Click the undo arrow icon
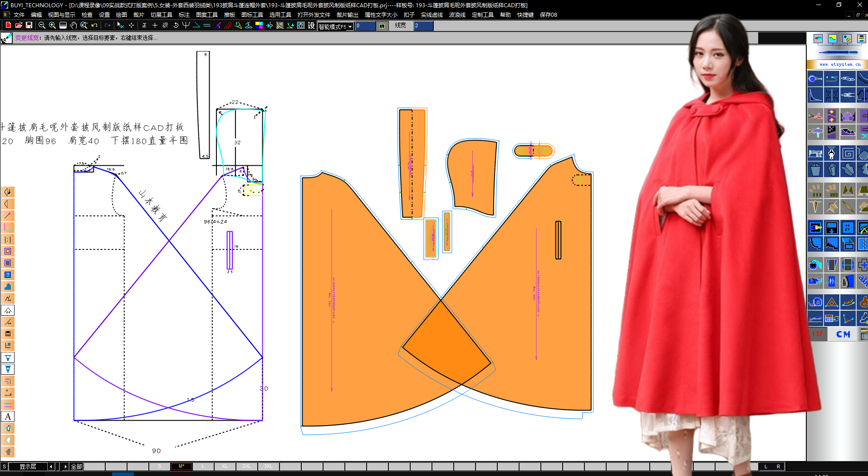This screenshot has width=868, height=476. tap(94, 25)
